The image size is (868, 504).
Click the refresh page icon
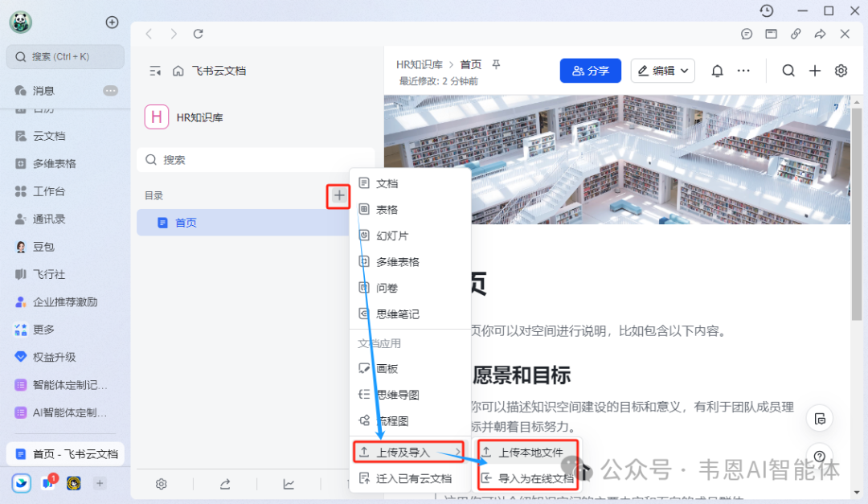(x=199, y=34)
